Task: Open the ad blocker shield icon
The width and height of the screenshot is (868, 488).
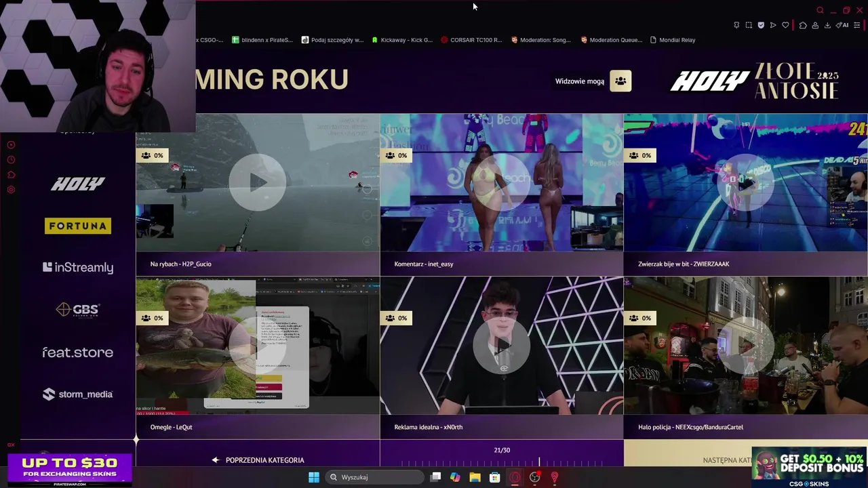Action: click(761, 25)
